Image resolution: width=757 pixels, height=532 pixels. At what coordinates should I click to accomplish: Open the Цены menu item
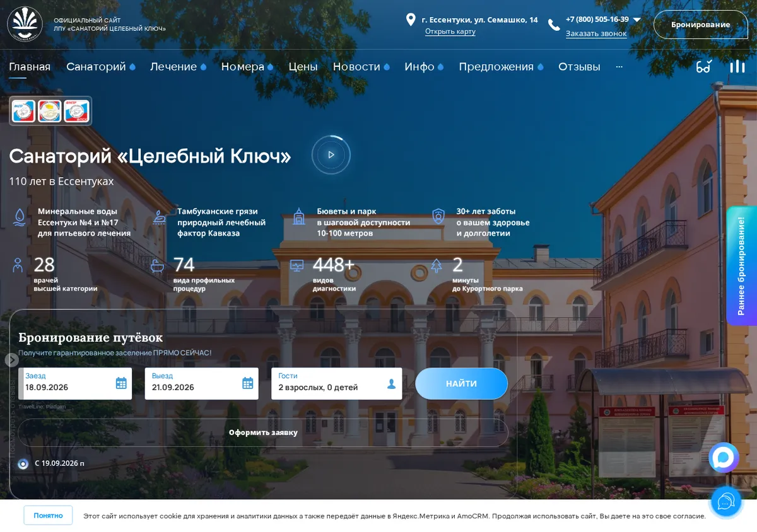click(303, 67)
